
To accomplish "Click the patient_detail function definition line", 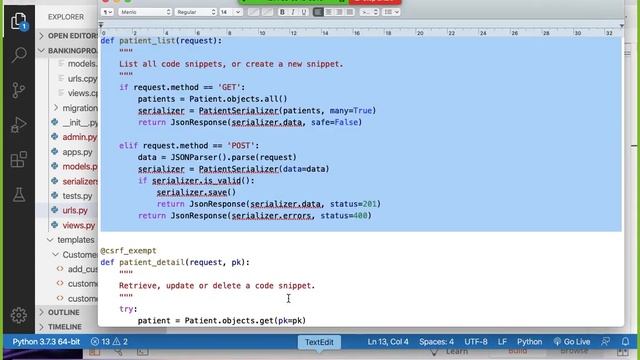I will click(175, 262).
